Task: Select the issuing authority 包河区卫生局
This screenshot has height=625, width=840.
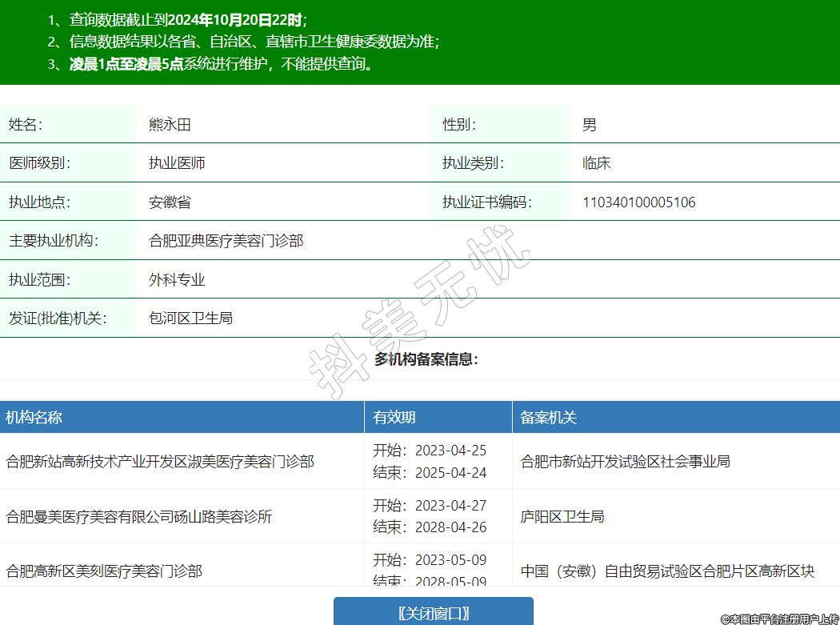Action: (190, 319)
